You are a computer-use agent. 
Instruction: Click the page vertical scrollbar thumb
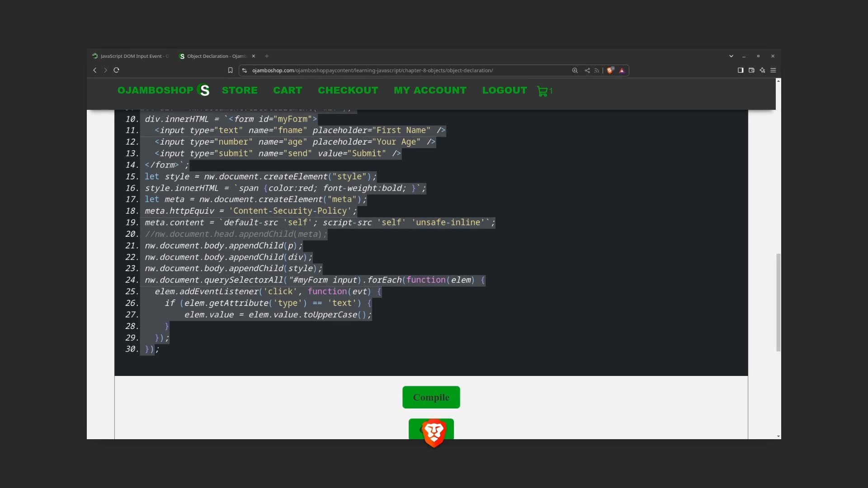[x=778, y=302]
